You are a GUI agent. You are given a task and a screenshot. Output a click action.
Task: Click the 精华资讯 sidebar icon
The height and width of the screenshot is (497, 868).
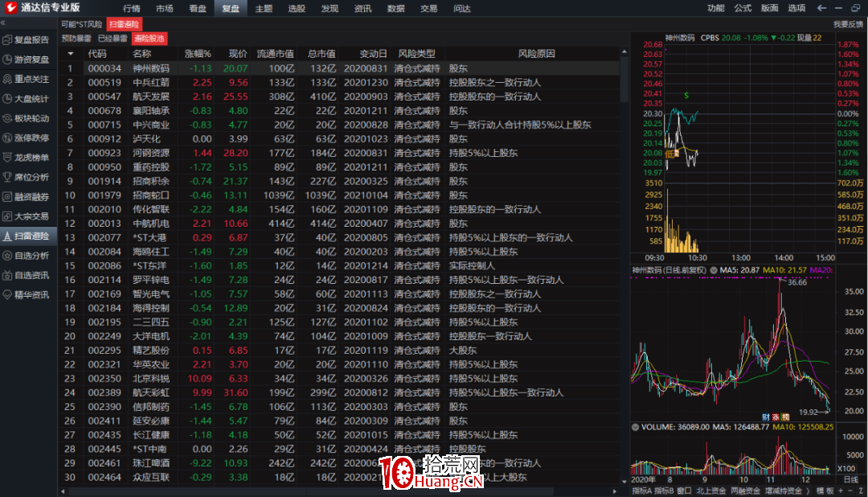point(7,295)
